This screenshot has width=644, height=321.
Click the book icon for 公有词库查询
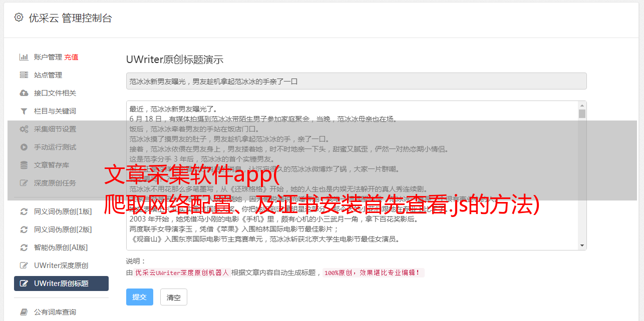(x=24, y=312)
